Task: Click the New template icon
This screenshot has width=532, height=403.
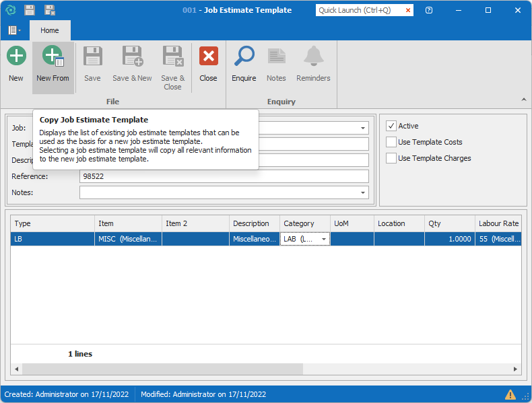Action: pos(16,57)
